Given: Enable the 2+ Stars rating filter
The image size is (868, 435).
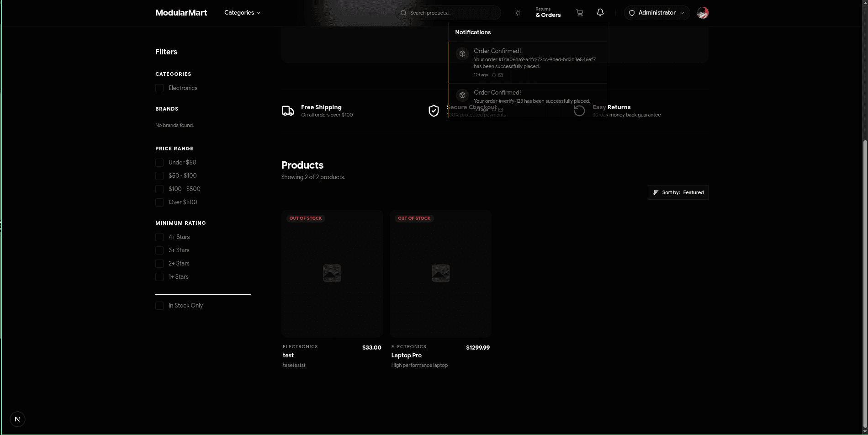Looking at the screenshot, I should [x=159, y=264].
